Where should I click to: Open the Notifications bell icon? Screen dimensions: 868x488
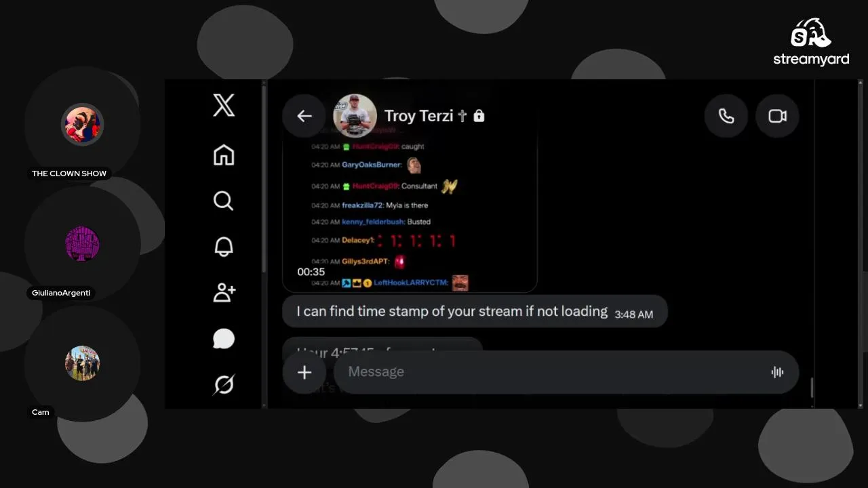[x=224, y=247]
